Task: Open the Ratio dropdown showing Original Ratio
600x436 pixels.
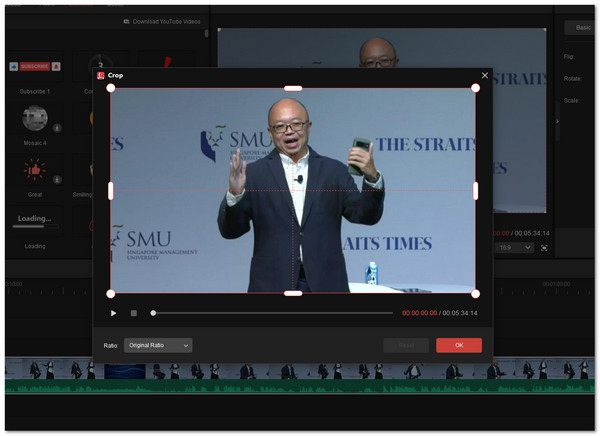Action: pyautogui.click(x=158, y=345)
